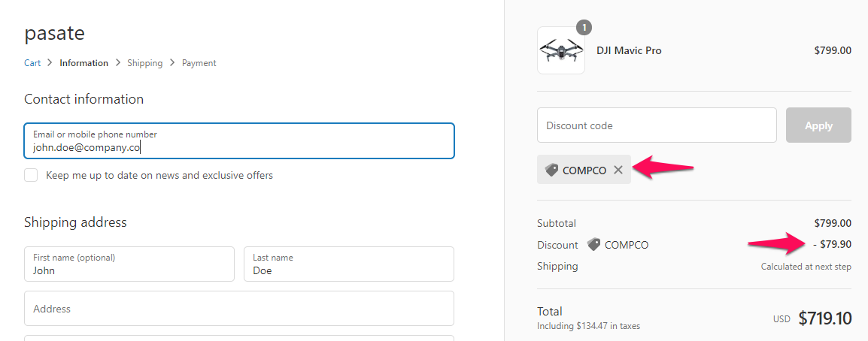Click the chevron before Payment in breadcrumb

[x=172, y=63]
